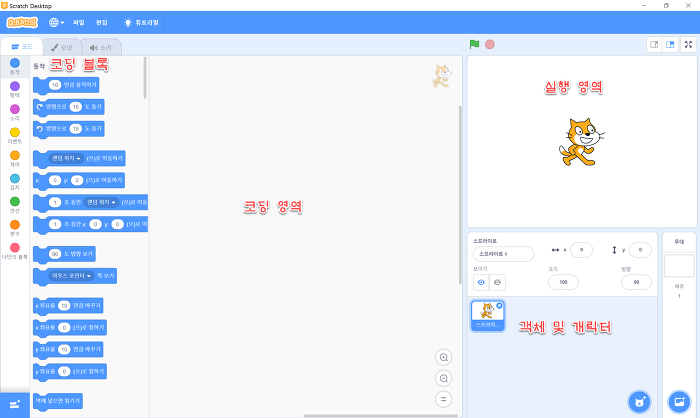Click the set y to 0 block
The width and height of the screenshot is (700, 418).
(x=70, y=372)
